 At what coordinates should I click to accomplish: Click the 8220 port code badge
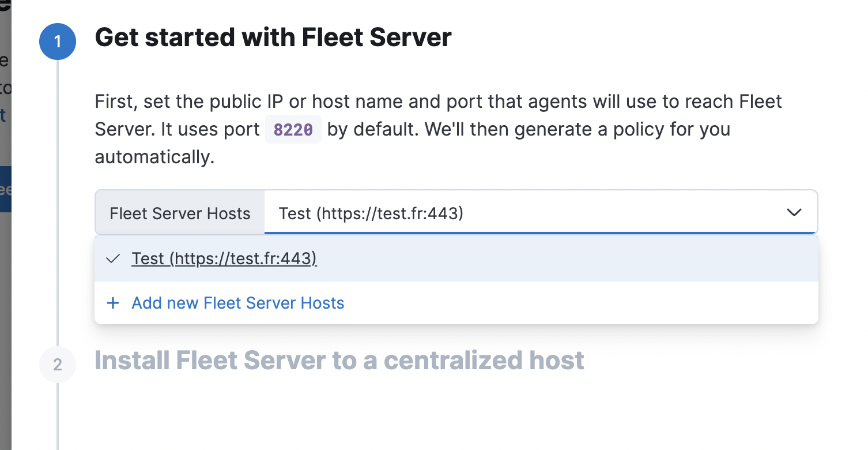point(293,129)
